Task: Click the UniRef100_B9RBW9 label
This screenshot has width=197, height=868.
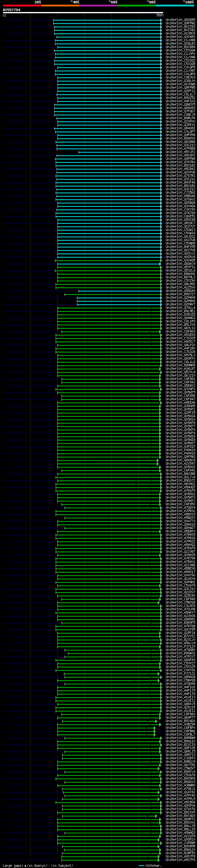Action: [x=180, y=738]
